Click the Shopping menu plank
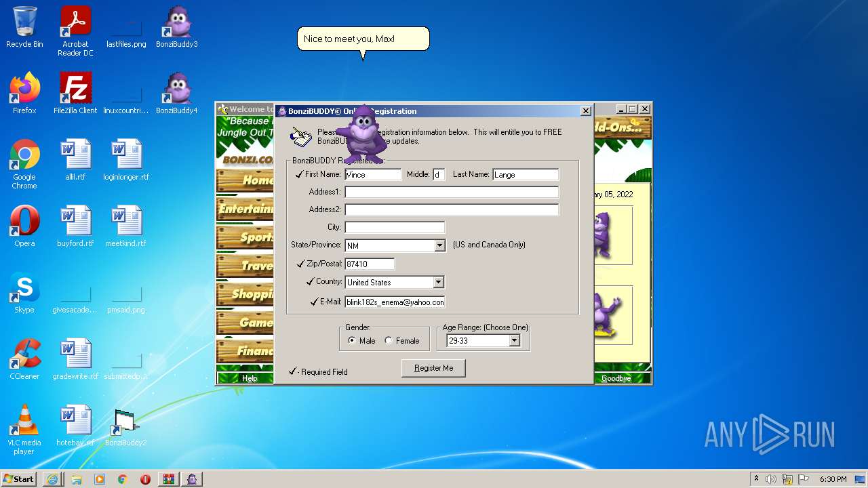The height and width of the screenshot is (488, 868). point(245,294)
